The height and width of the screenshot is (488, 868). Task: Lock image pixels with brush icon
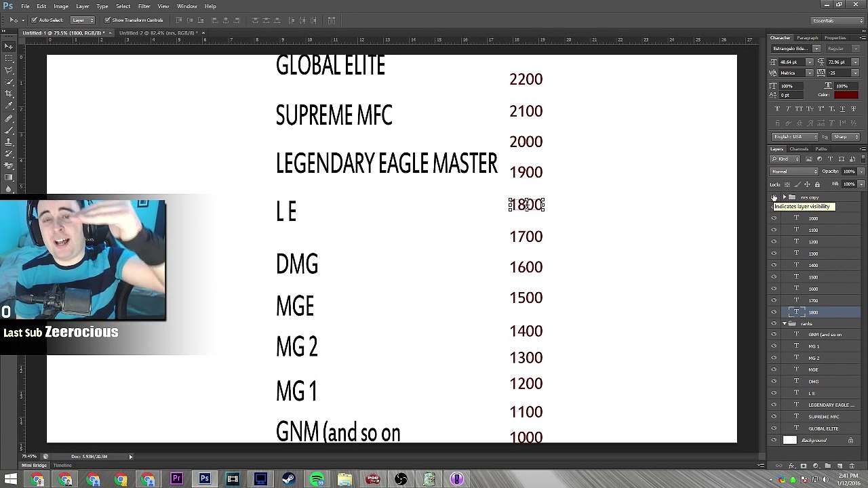pos(797,184)
